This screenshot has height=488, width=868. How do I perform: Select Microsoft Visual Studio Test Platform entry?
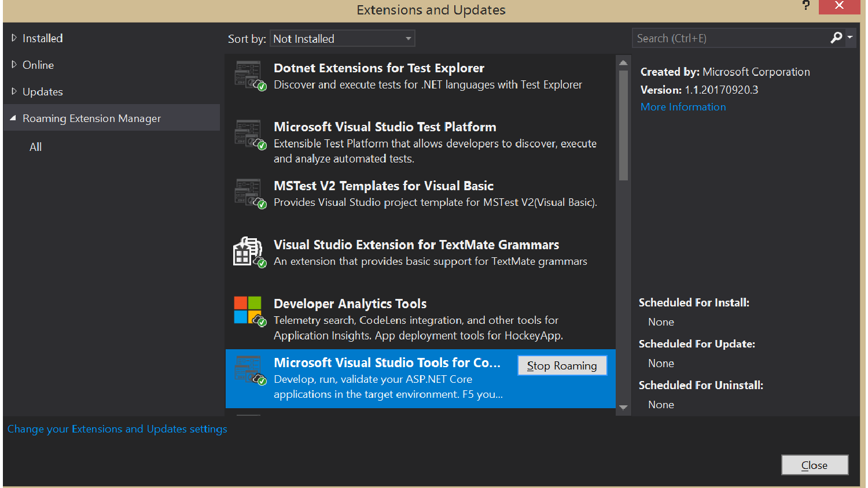pos(420,142)
